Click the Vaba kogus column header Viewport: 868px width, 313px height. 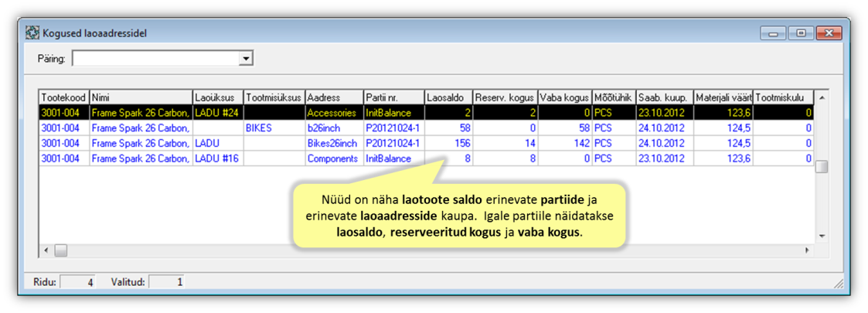pos(565,97)
